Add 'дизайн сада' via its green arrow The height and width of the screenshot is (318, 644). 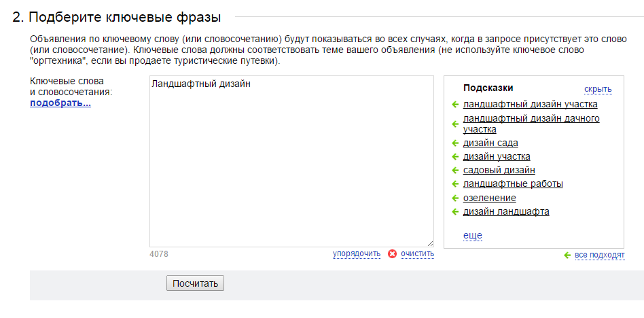454,143
